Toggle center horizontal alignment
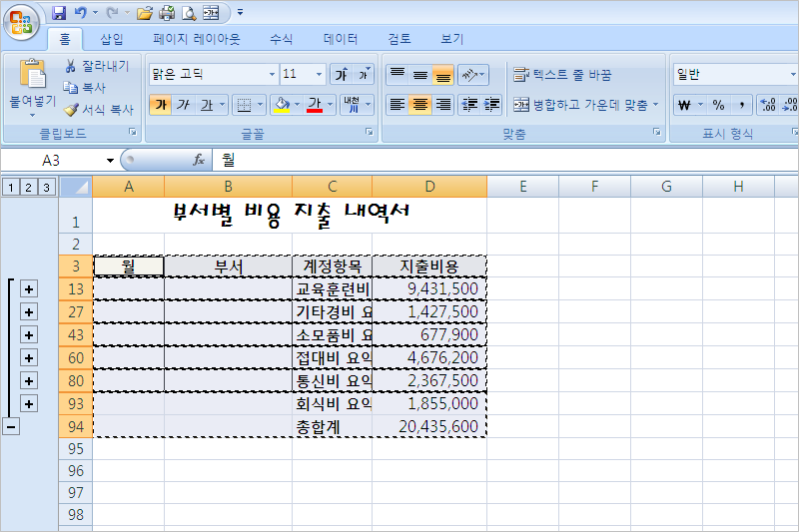 (419, 105)
